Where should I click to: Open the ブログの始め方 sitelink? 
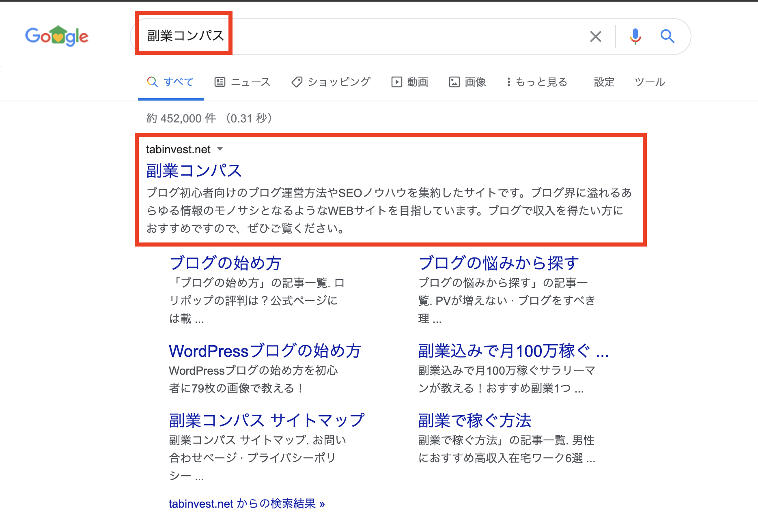(225, 263)
